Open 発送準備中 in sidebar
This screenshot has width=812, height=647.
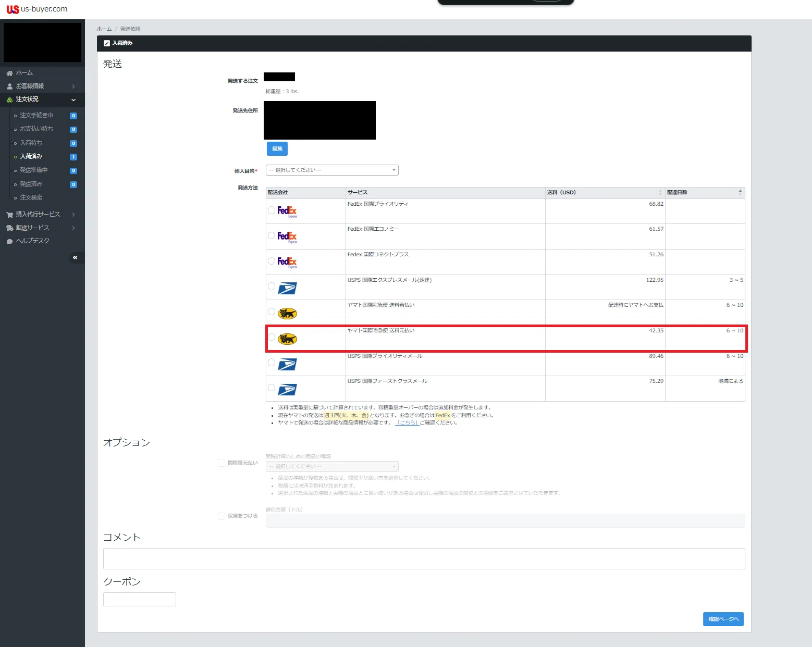point(34,170)
